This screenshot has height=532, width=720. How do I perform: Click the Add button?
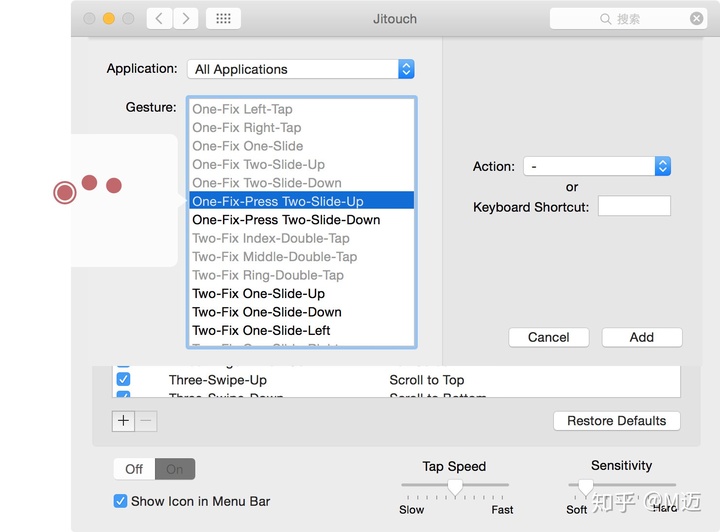point(641,337)
